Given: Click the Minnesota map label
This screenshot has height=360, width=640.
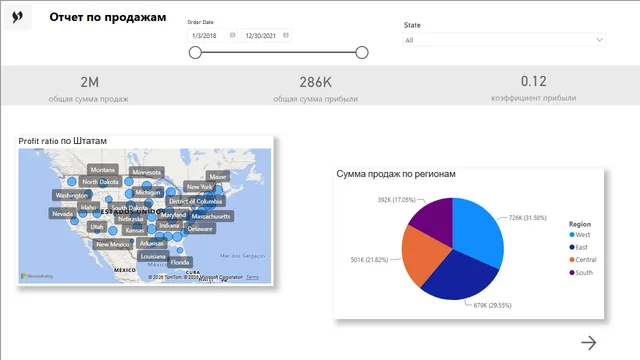Looking at the screenshot, I should pos(147,172).
